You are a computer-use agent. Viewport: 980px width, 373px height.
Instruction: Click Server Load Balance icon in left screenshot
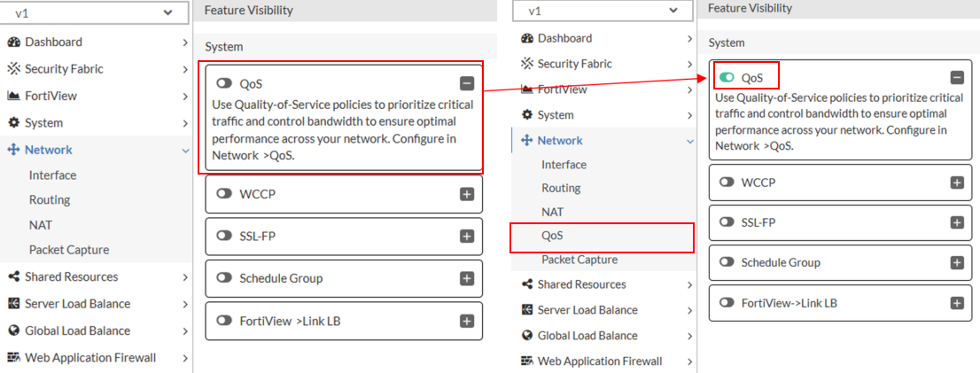[x=13, y=304]
